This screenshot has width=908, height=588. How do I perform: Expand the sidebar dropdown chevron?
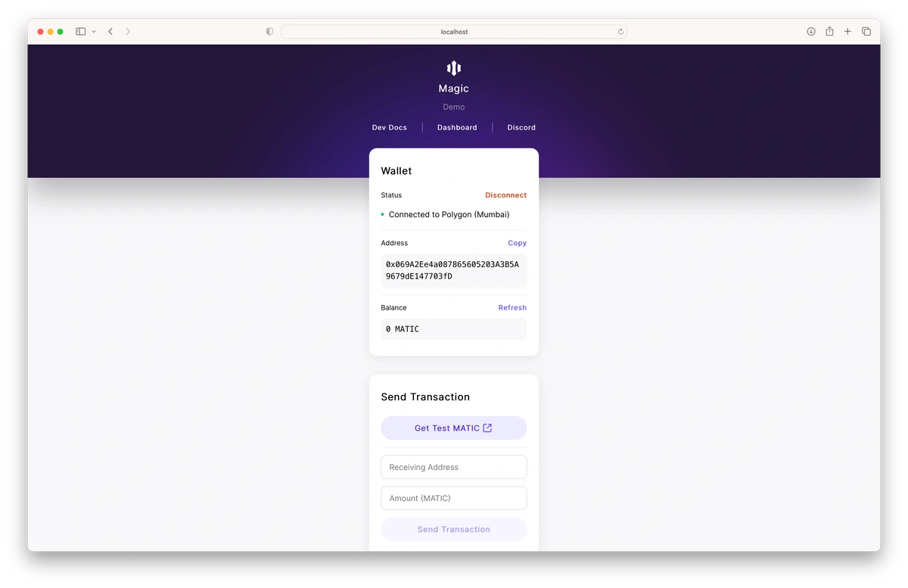94,32
